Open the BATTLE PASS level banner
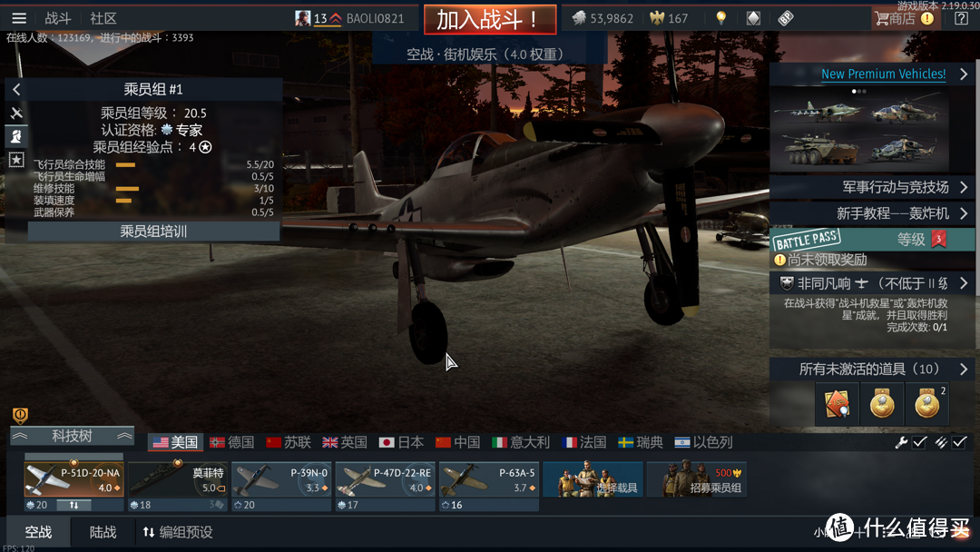Image resolution: width=980 pixels, height=552 pixels. coord(872,239)
